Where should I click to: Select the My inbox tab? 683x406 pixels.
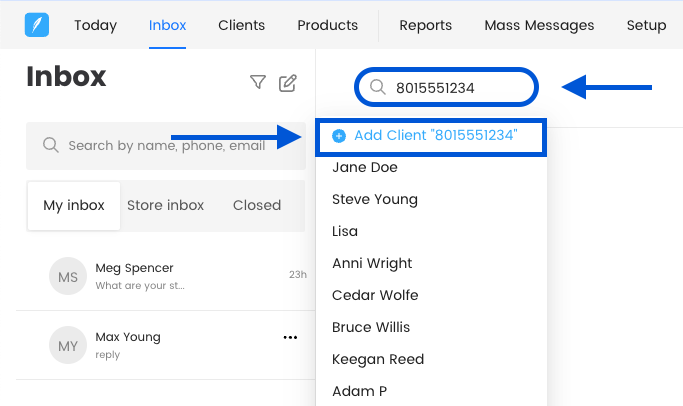[x=74, y=205]
